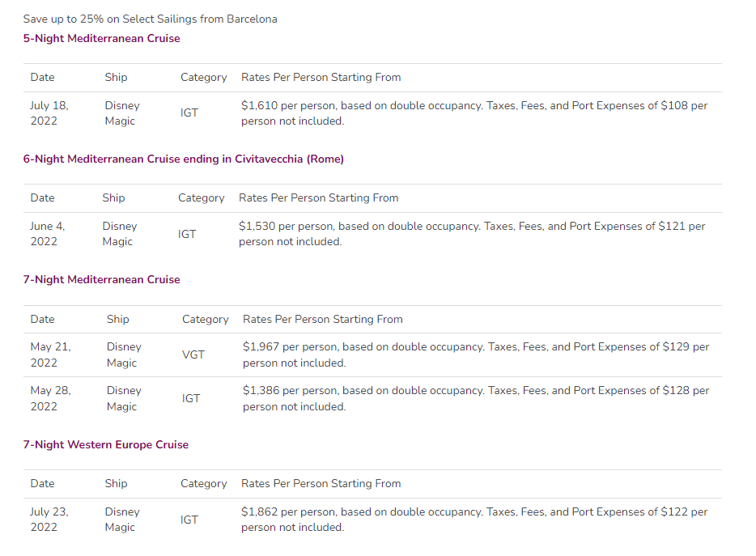The height and width of the screenshot is (556, 756).
Task: Click the 7-Night Western Europe Cruise heading
Action: tap(105, 444)
